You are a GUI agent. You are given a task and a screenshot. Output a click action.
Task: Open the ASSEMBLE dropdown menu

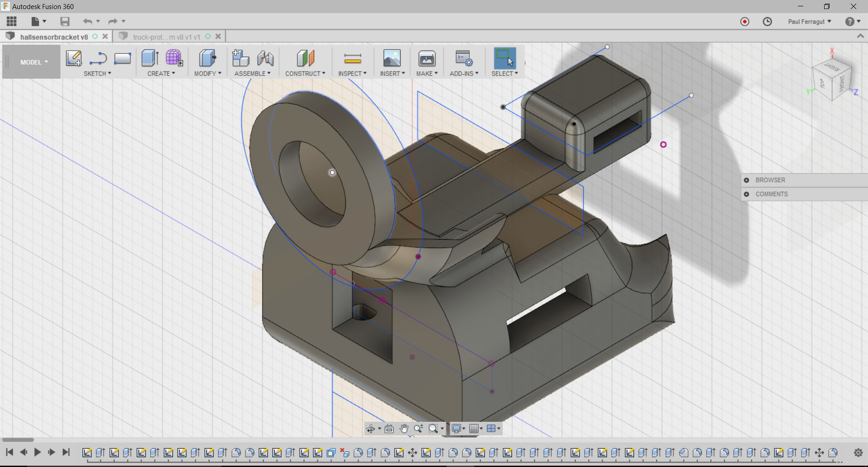[x=252, y=74]
